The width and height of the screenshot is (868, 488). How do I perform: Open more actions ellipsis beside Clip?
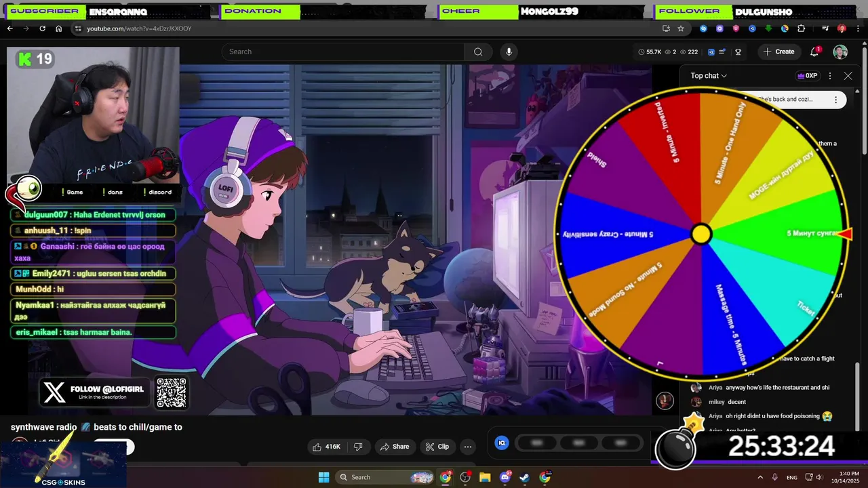coord(468,447)
